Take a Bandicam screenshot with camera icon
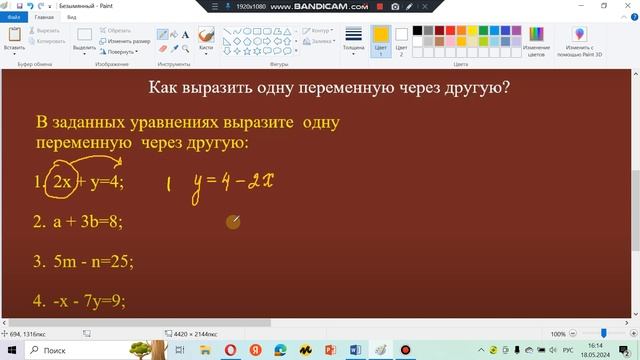 pyautogui.click(x=395, y=7)
